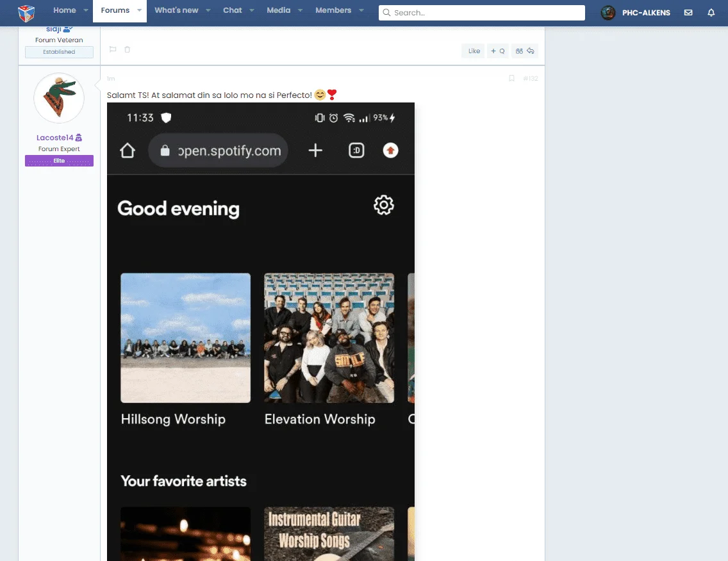
Task: Open the candlelight album cover
Action: [x=186, y=534]
